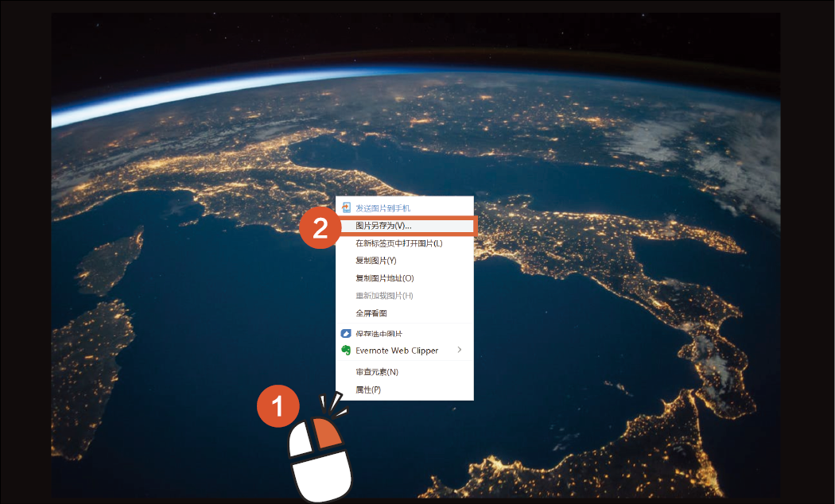
Task: Choose 复制图片地址(O) to copy the address
Action: click(x=384, y=278)
